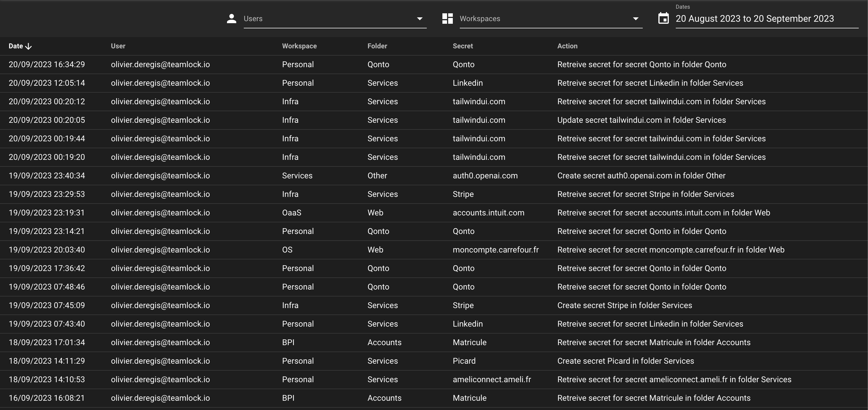The image size is (868, 410).
Task: Sort by the Folder column header
Action: [377, 46]
